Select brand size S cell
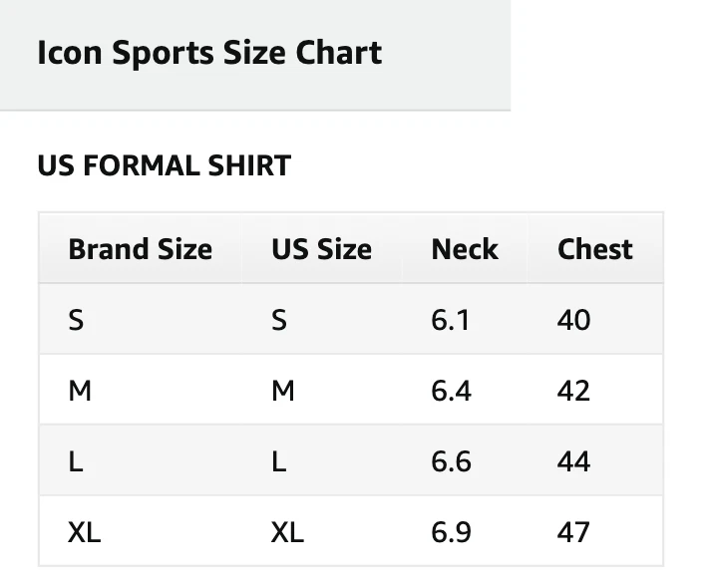Viewport: 712px width, 588px height. click(x=141, y=319)
